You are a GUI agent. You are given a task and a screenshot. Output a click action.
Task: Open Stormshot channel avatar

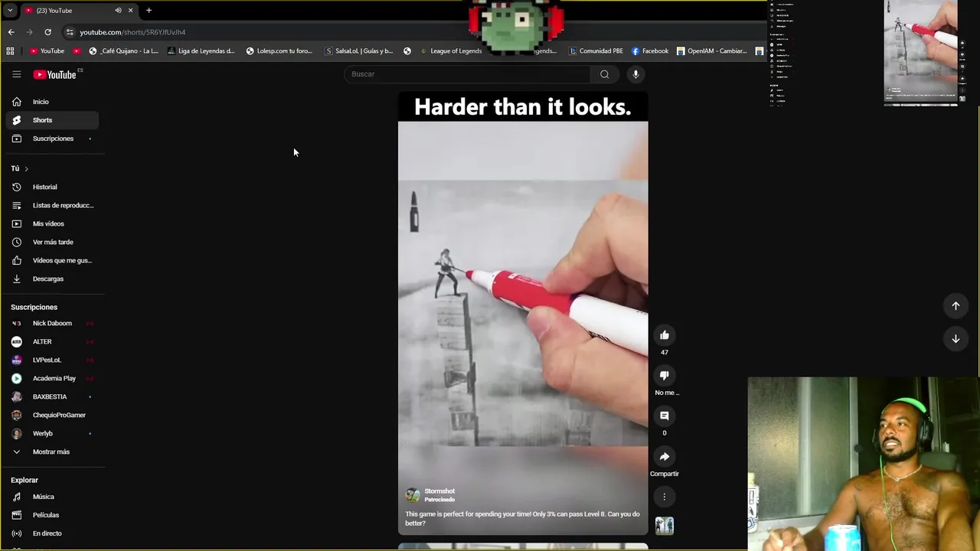click(413, 495)
